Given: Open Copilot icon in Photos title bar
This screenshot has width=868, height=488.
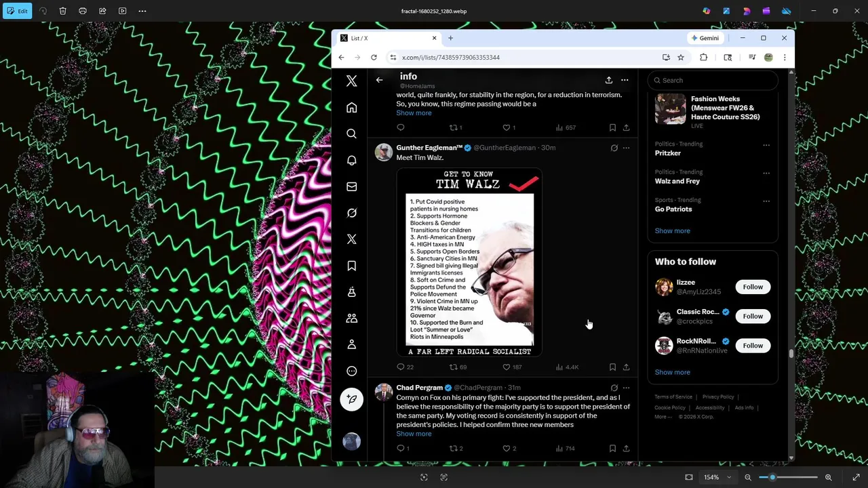Looking at the screenshot, I should click(707, 11).
